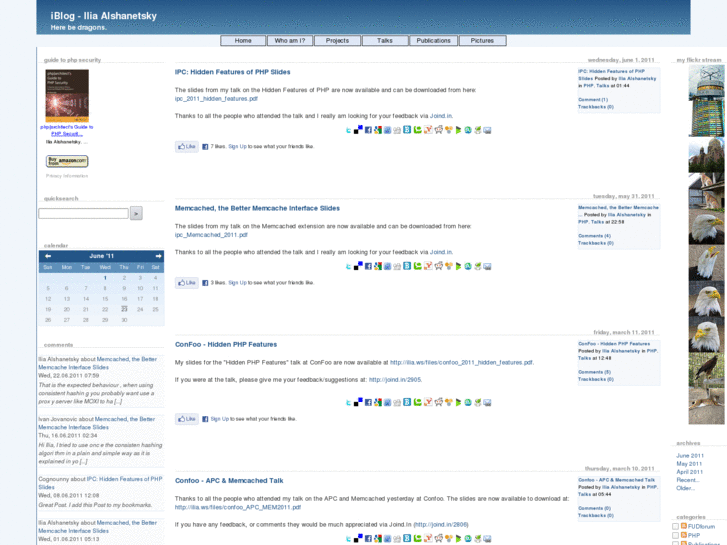Open the Who am I? navigation tab
The width and height of the screenshot is (727, 545).
coord(290,41)
